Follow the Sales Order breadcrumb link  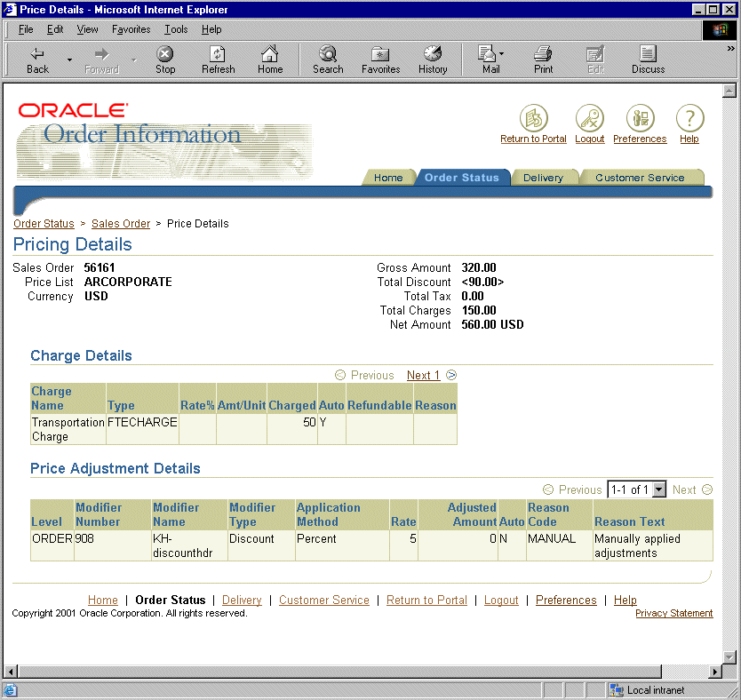click(x=121, y=224)
